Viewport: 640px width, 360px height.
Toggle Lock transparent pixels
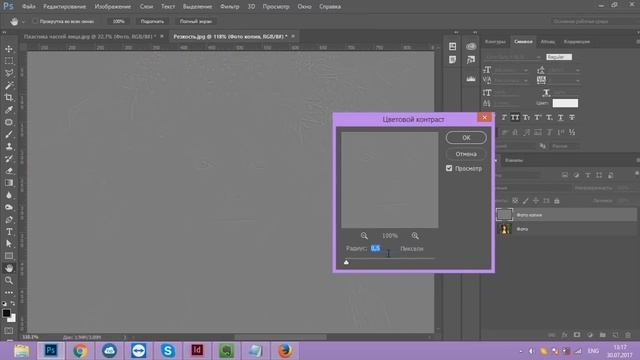(x=516, y=201)
